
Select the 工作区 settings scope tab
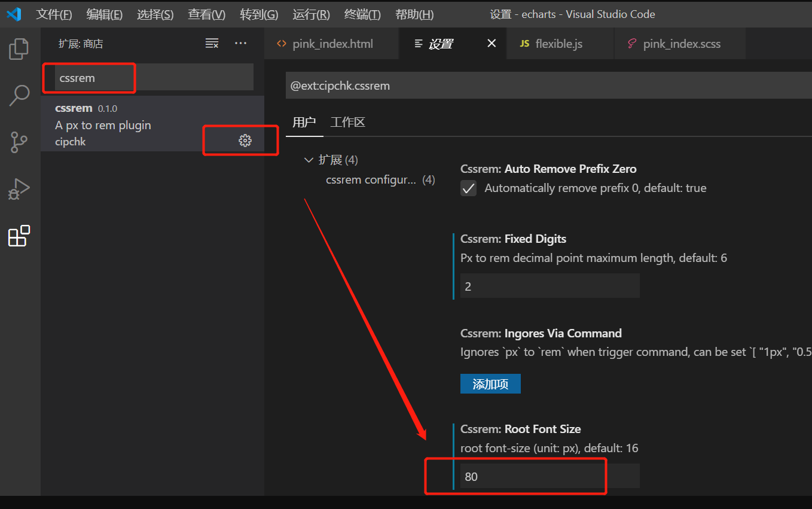(x=348, y=123)
